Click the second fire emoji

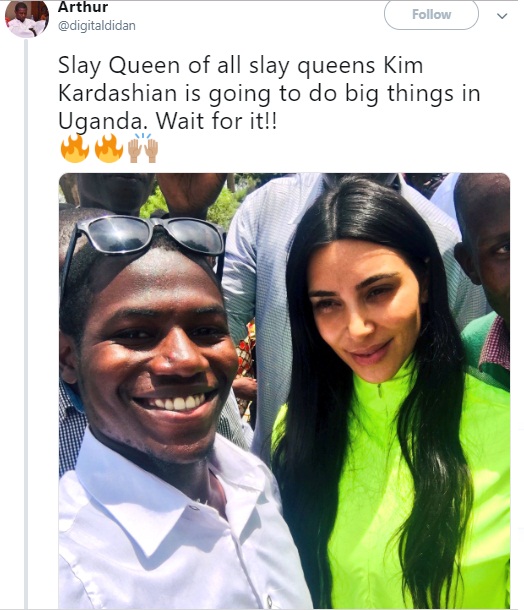click(x=109, y=148)
